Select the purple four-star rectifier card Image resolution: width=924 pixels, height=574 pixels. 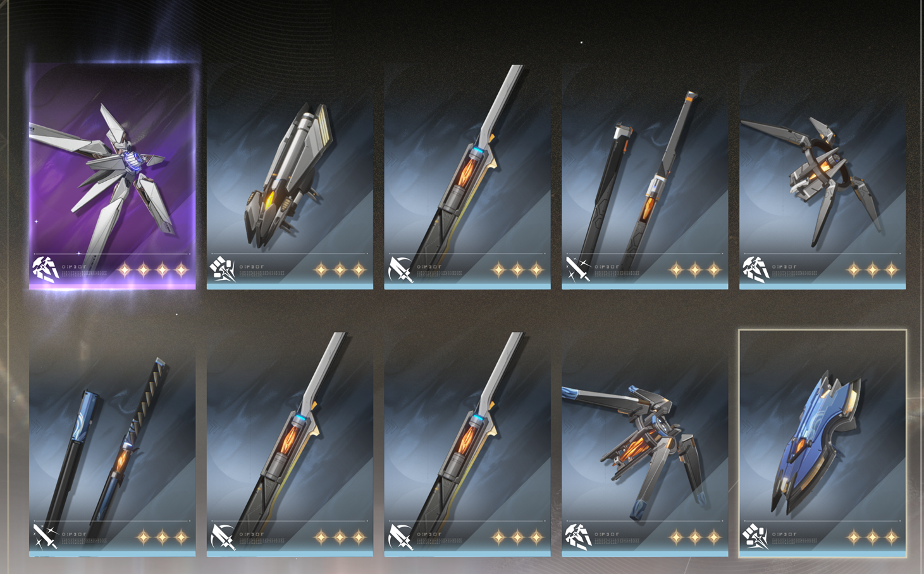[x=112, y=176]
